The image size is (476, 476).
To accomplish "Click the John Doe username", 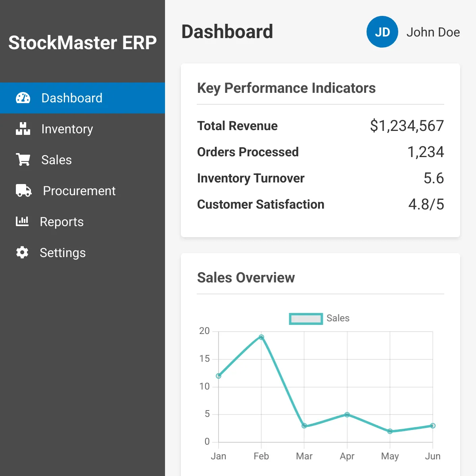I will (433, 32).
